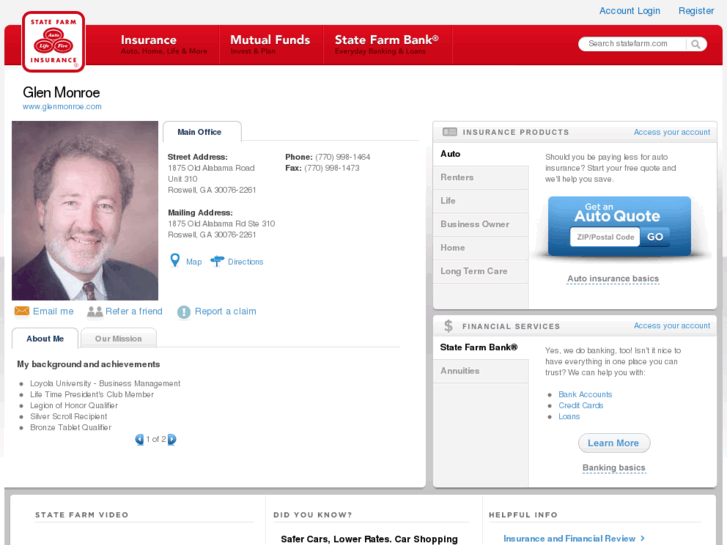The width and height of the screenshot is (727, 545).
Task: Click the directions signpost icon
Action: tap(217, 261)
